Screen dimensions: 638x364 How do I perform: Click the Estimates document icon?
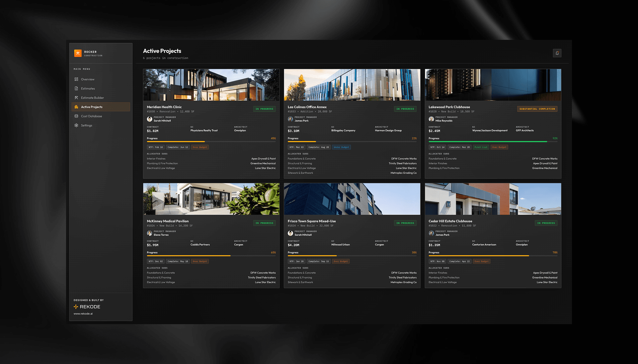point(76,89)
